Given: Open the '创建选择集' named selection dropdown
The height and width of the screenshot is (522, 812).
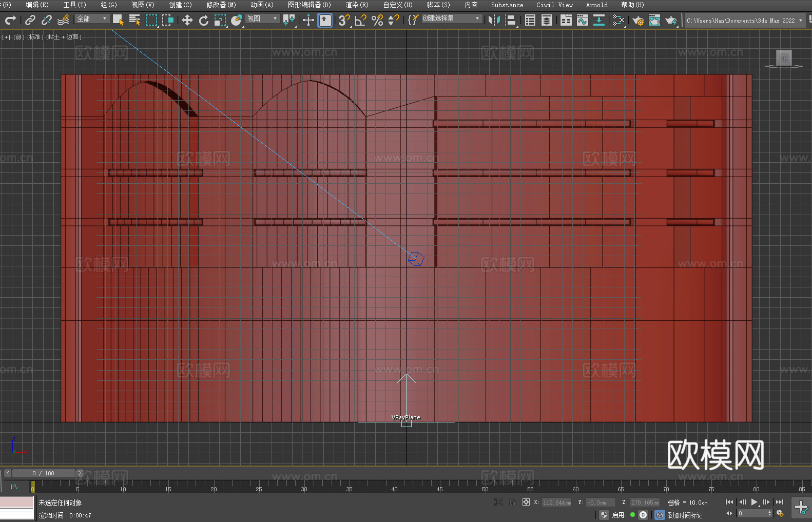Looking at the screenshot, I should [x=452, y=18].
